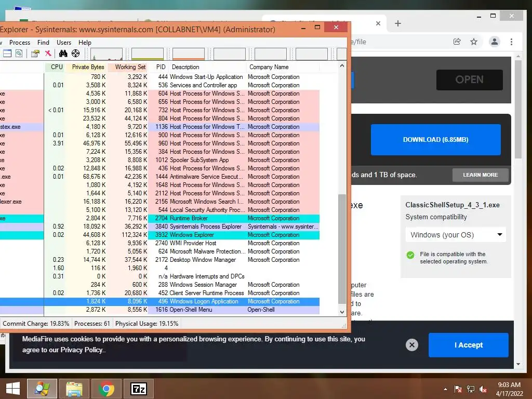Viewport: 532px width, 399px height.
Task: Open the CPU usage history mini graph
Action: (107, 54)
